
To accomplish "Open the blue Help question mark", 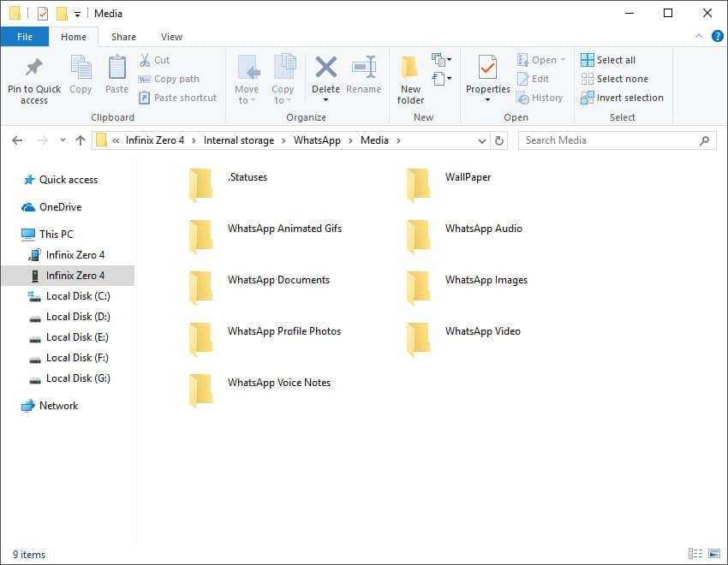I will pos(718,36).
